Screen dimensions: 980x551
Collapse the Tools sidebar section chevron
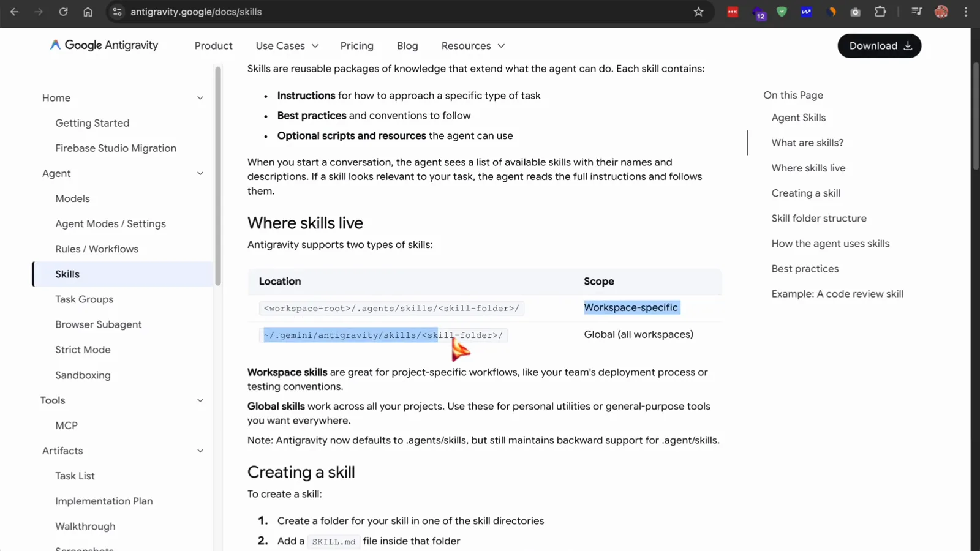coord(200,400)
